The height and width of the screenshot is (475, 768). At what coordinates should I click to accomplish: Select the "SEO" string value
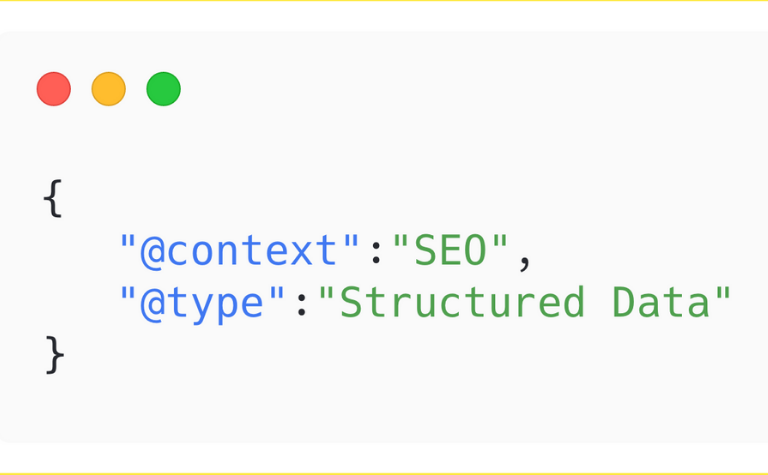[x=450, y=250]
